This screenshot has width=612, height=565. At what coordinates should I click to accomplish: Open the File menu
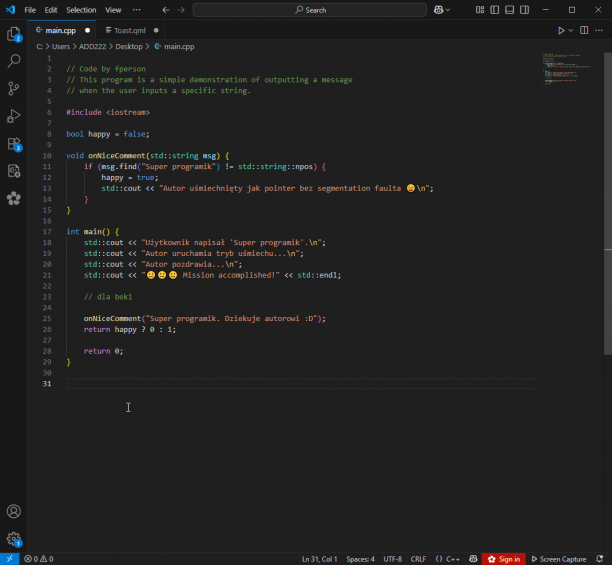pyautogui.click(x=30, y=10)
